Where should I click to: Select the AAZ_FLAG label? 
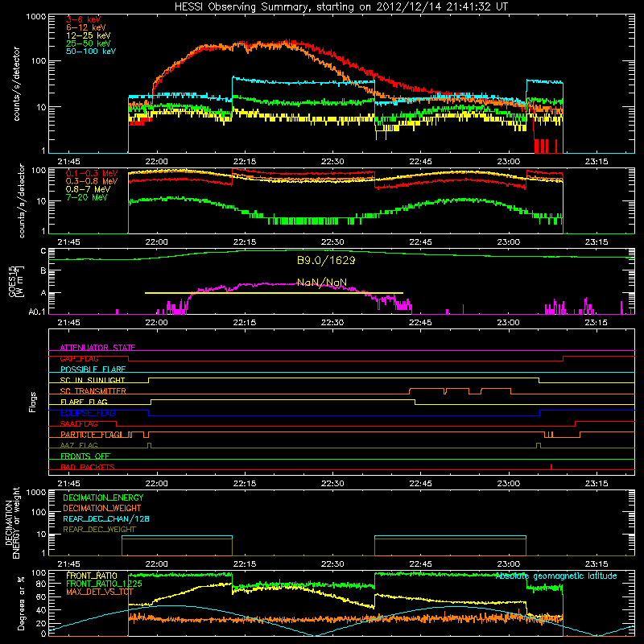coord(79,445)
